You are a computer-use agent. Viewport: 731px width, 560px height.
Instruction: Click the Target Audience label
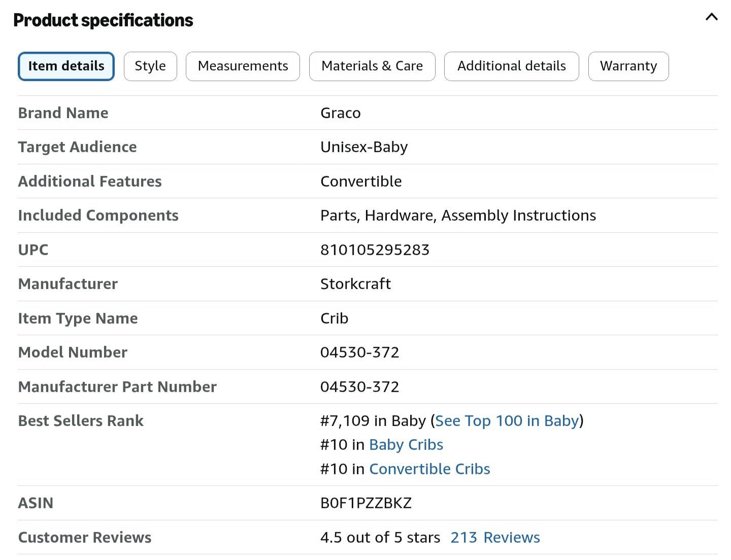click(x=77, y=147)
